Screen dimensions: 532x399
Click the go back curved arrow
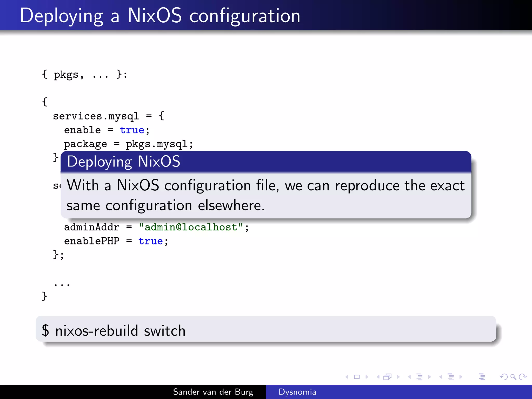coord(504,377)
